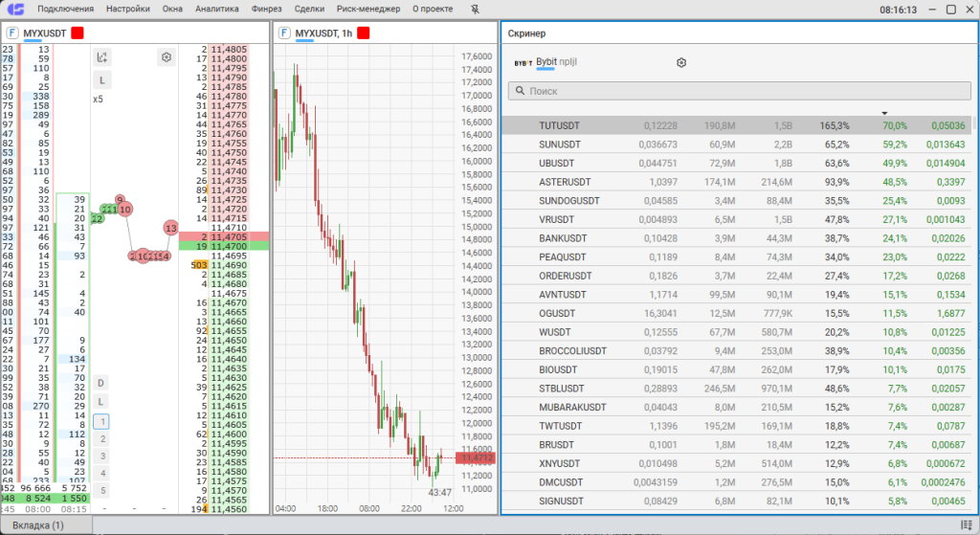Open the Аналитика menu
The height and width of the screenshot is (535, 980).
point(217,9)
